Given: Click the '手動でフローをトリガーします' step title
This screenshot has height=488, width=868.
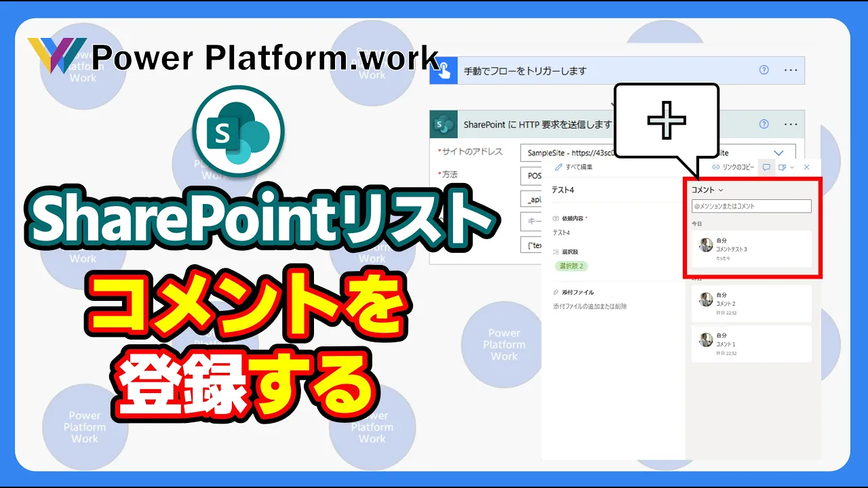Looking at the screenshot, I should 525,70.
